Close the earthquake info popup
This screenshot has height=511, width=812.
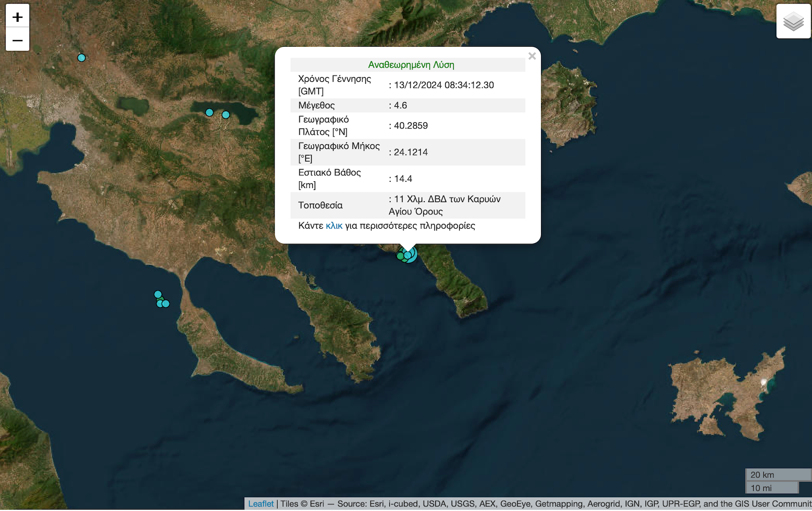coord(532,56)
